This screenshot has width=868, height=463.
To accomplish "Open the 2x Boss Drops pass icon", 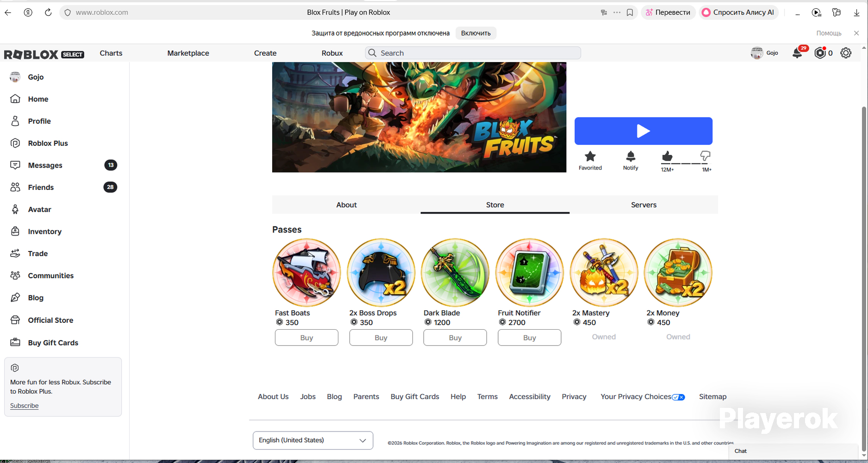I will (x=381, y=273).
